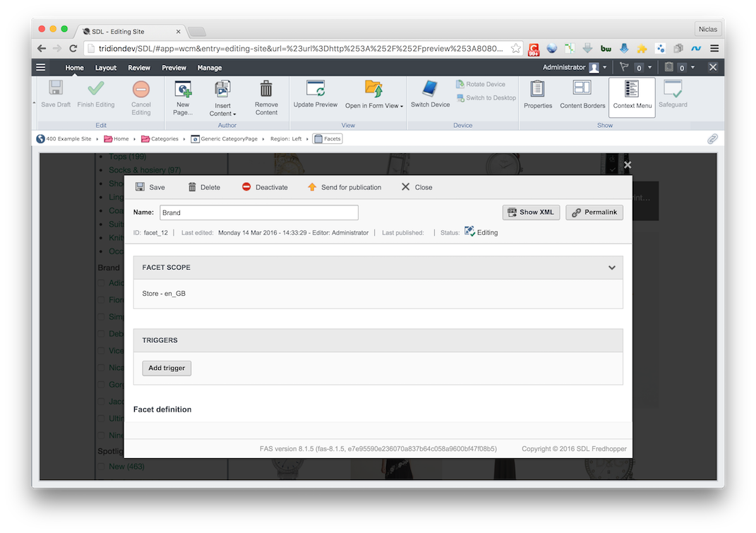The width and height of the screenshot is (756, 533).
Task: Click the Remove Content trash icon
Action: (x=266, y=90)
